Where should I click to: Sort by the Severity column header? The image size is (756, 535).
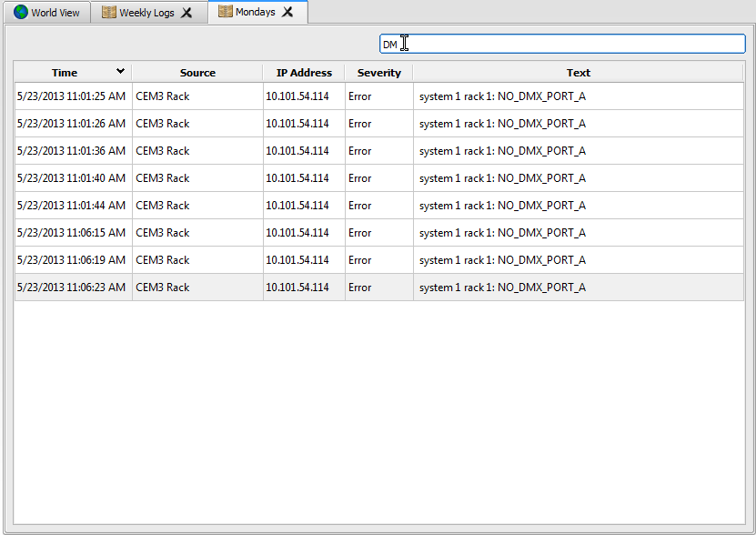378,73
